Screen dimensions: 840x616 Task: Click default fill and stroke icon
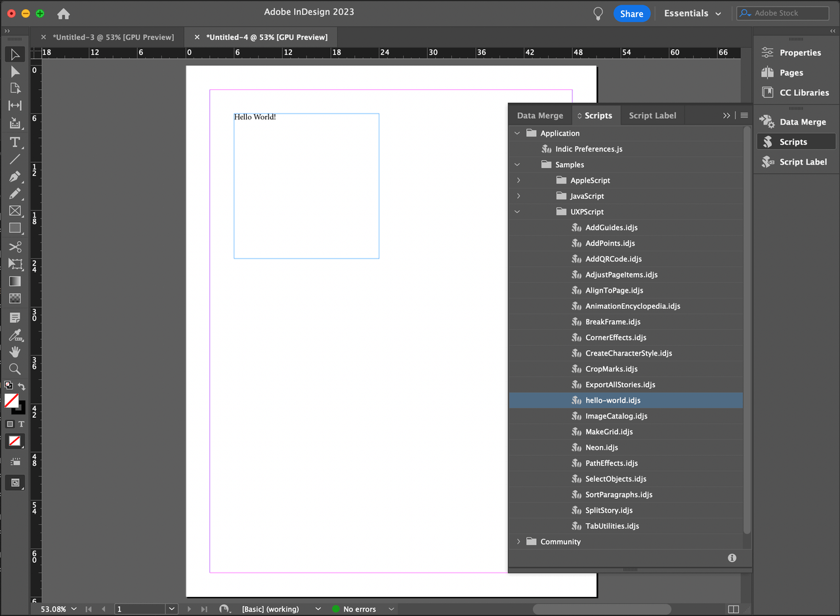pos(9,386)
